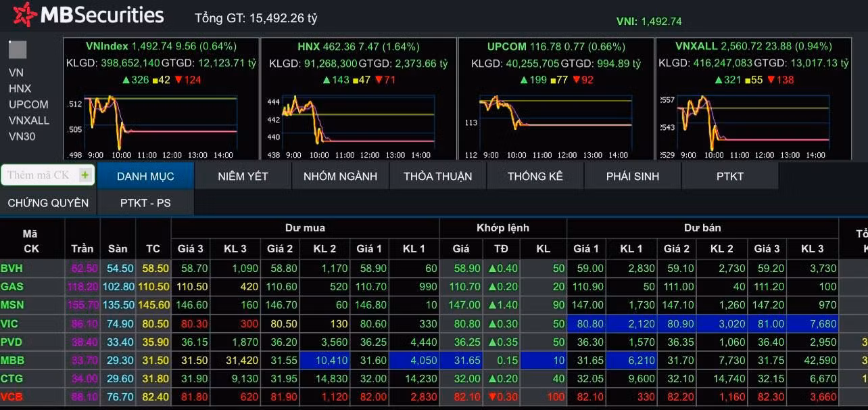Select UPCOM in the left index list
The image size is (868, 410).
pyautogui.click(x=28, y=104)
